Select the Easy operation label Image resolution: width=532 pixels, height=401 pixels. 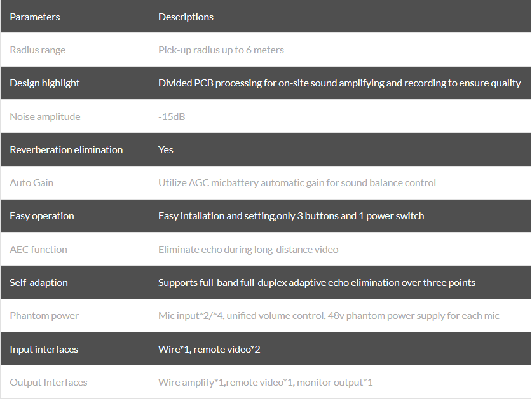pyautogui.click(x=42, y=216)
